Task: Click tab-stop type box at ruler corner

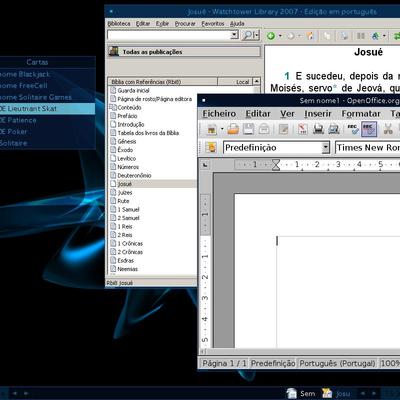Action: click(x=205, y=165)
